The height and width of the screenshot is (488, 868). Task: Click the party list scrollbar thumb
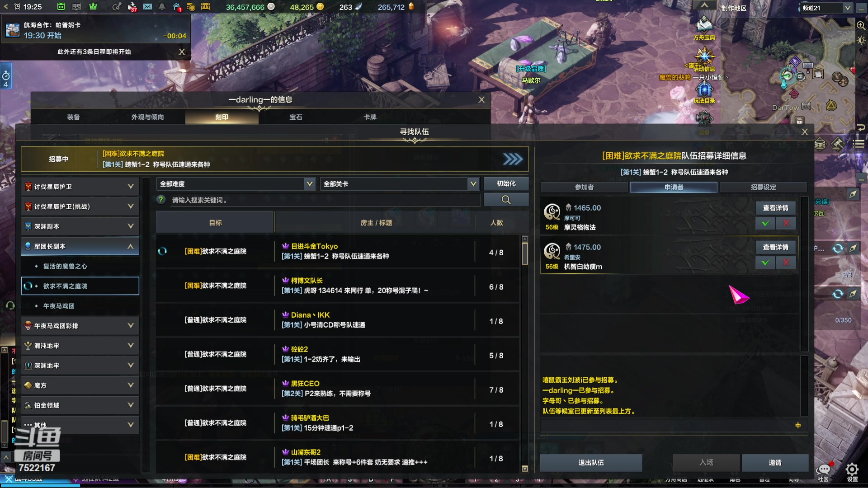pos(524,254)
